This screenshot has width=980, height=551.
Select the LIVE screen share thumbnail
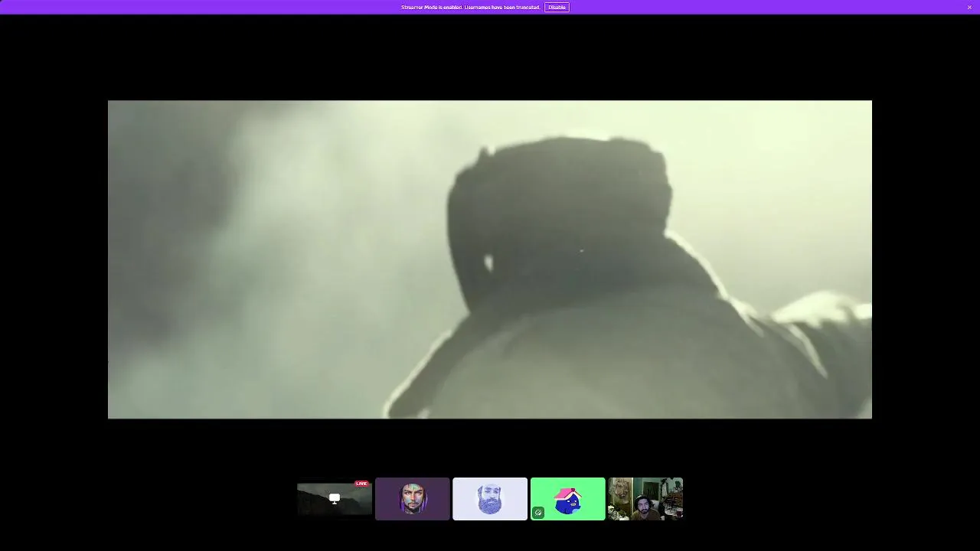(335, 499)
